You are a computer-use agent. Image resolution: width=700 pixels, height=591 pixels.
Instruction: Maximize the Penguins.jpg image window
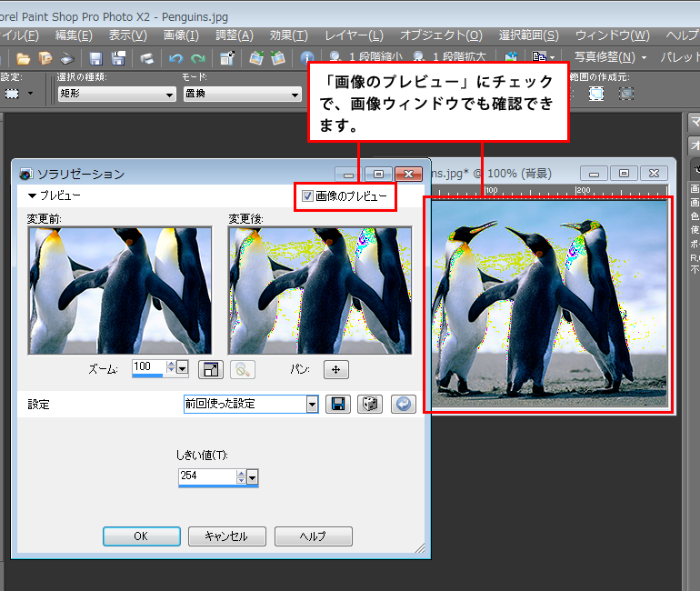pos(624,173)
